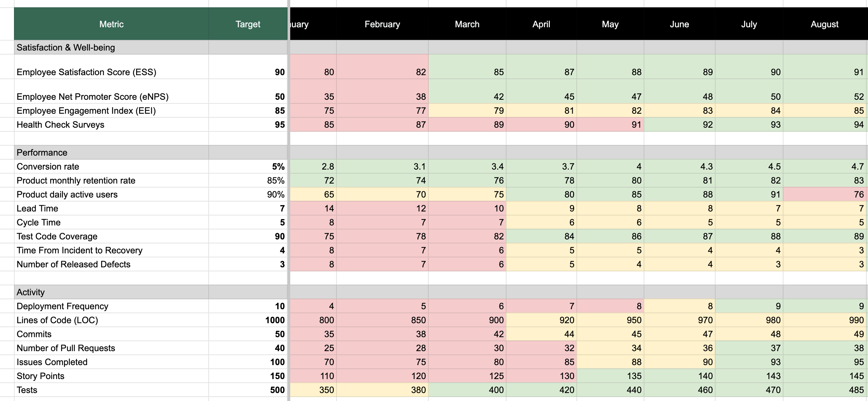Select the Metric column header
The width and height of the screenshot is (868, 401).
(111, 24)
